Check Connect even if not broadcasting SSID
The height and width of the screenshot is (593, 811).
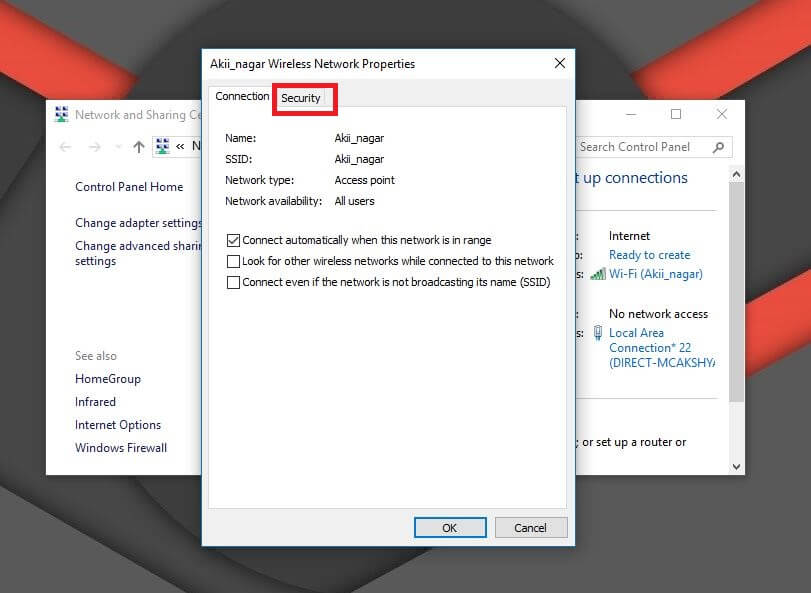[233, 282]
